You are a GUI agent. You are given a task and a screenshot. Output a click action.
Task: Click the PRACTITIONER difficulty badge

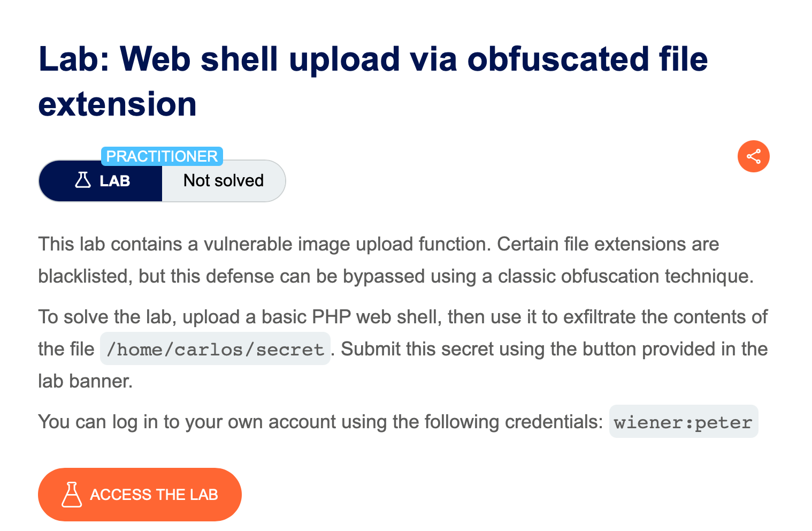pos(162,156)
